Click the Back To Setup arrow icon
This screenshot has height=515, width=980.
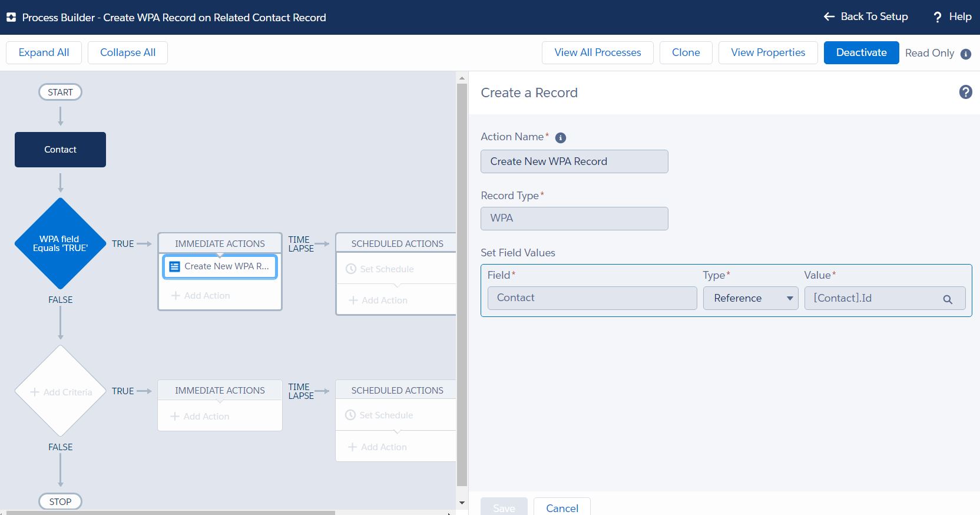click(x=829, y=16)
